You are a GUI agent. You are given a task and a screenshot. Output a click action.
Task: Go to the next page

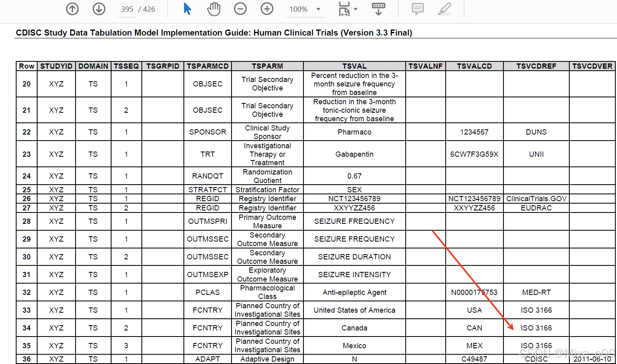99,9
